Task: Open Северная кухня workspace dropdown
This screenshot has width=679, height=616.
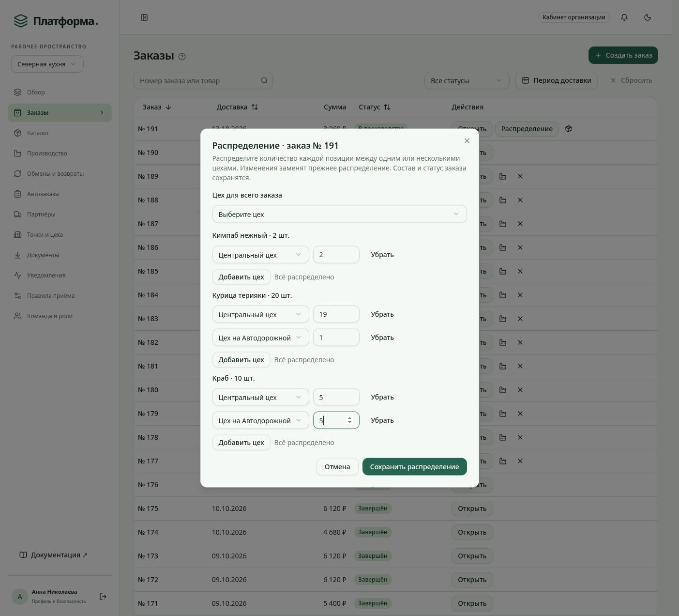Action: pyautogui.click(x=47, y=64)
